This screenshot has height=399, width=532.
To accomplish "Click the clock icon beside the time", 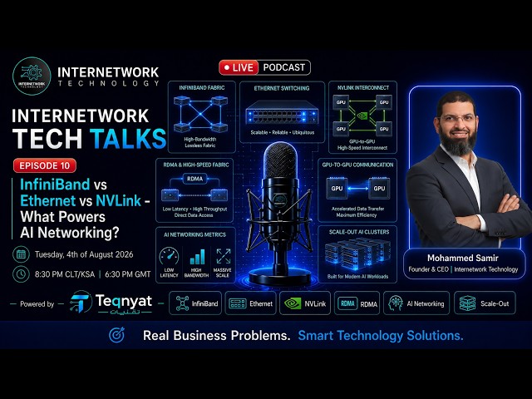I will (x=21, y=274).
